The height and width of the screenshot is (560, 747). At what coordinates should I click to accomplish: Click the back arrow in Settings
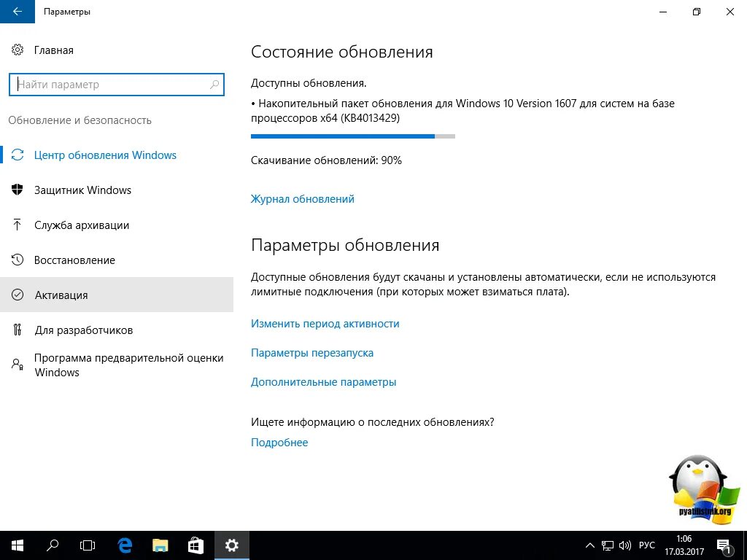18,12
